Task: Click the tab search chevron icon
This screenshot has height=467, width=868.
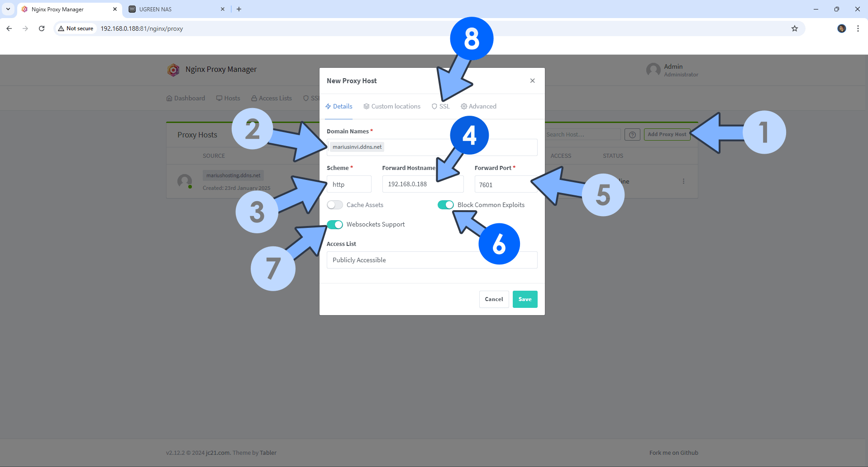Action: [8, 9]
